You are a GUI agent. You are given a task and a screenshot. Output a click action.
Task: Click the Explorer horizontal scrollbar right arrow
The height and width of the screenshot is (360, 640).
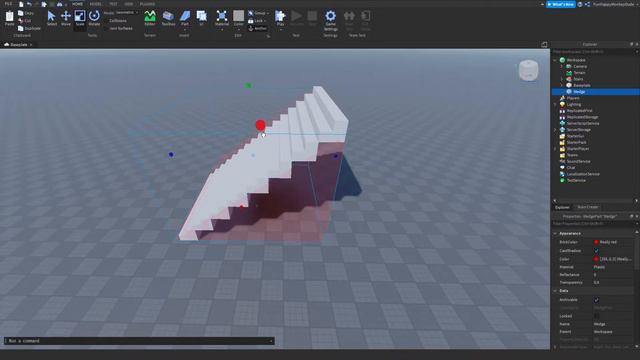(636, 201)
